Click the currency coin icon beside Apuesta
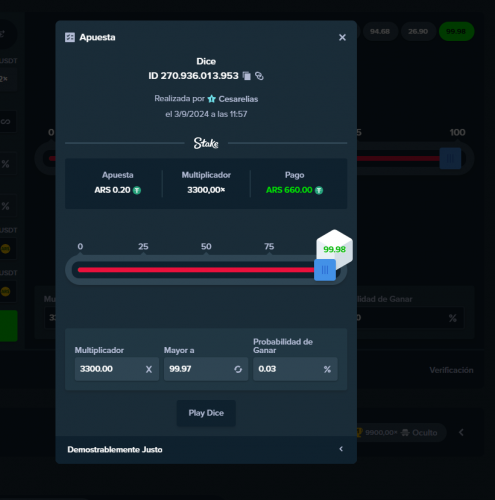Image resolution: width=495 pixels, height=500 pixels. point(137,190)
